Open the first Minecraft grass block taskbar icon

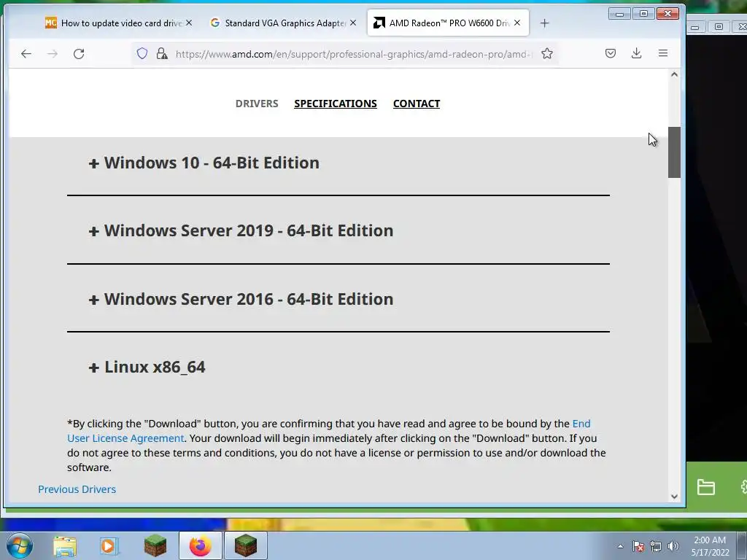[155, 545]
